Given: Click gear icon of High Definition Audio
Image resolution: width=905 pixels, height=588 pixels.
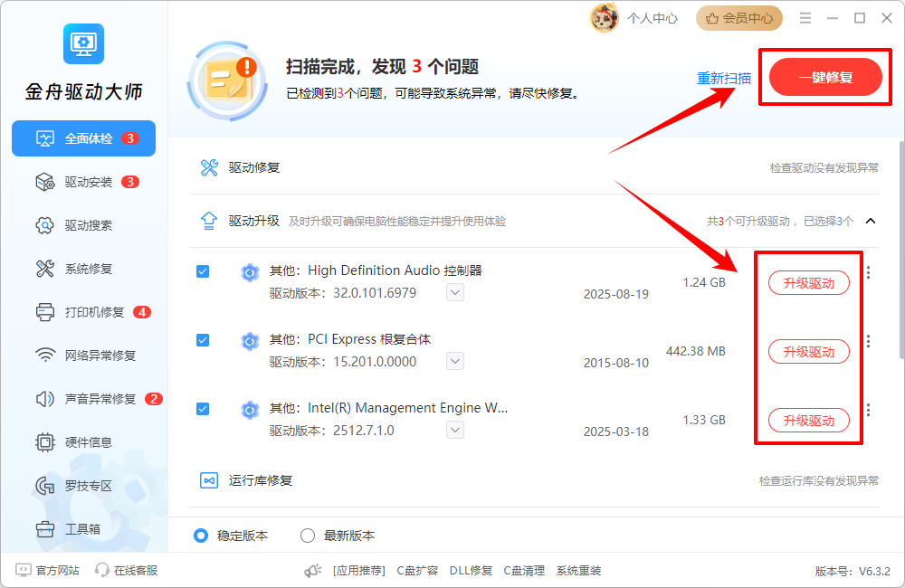Looking at the screenshot, I should [250, 271].
